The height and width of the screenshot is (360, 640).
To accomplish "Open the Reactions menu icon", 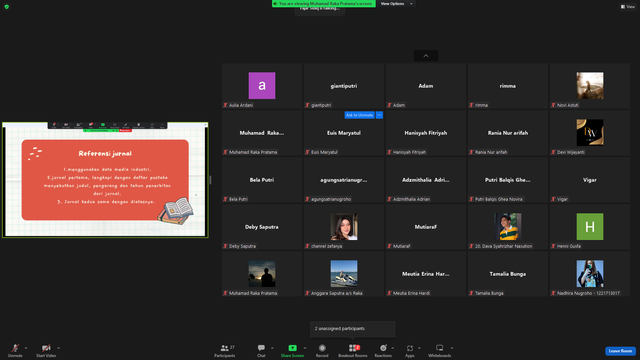I will [383, 348].
